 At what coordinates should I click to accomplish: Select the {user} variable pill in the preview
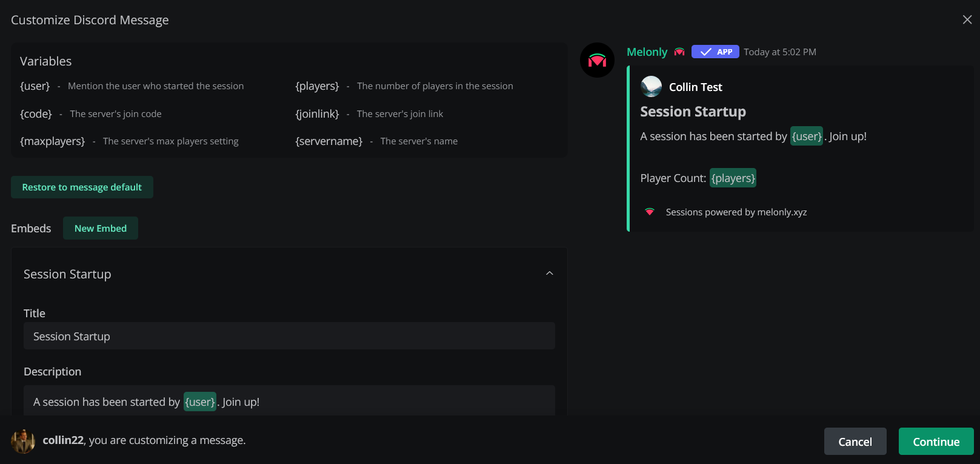[x=806, y=136]
